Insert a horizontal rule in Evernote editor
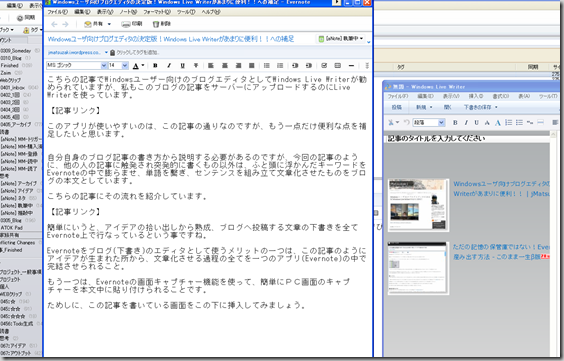This screenshot has height=361, width=564. (351, 65)
